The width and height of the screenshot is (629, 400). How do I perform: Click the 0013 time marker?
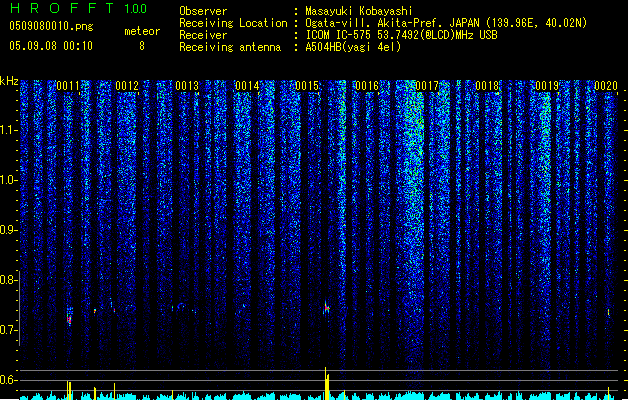click(187, 86)
